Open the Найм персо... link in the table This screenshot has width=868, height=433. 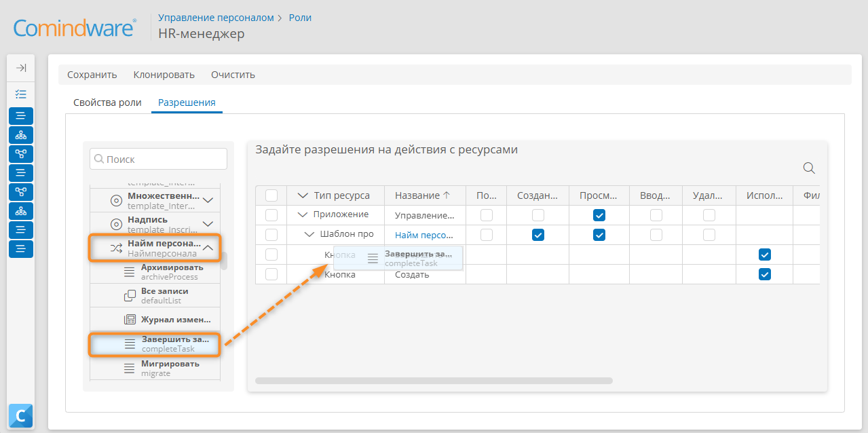tap(424, 235)
